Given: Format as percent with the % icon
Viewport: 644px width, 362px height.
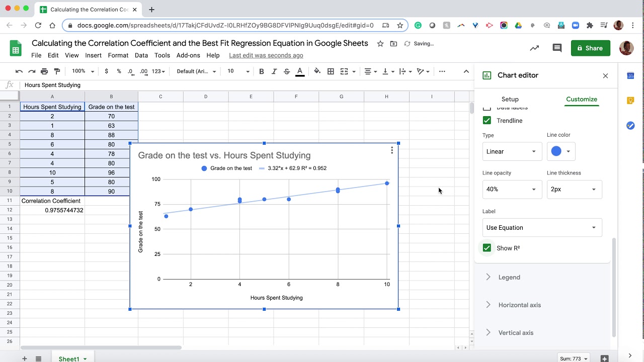Looking at the screenshot, I should click(119, 71).
